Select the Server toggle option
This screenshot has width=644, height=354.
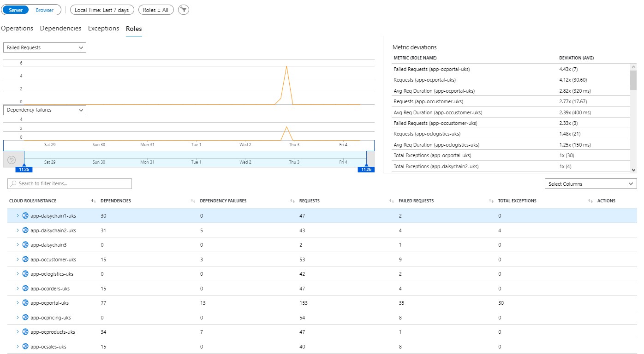click(x=16, y=10)
